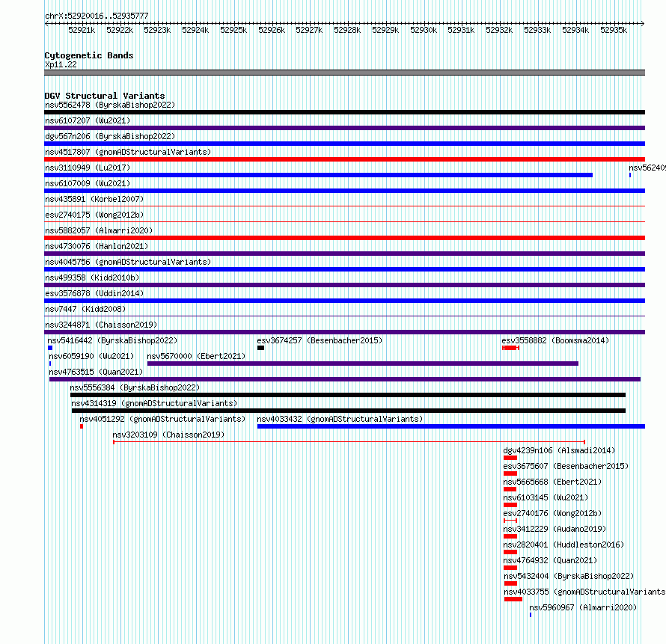Open variant nsv5562478 (ByrskaBishop2022)

click(110, 105)
